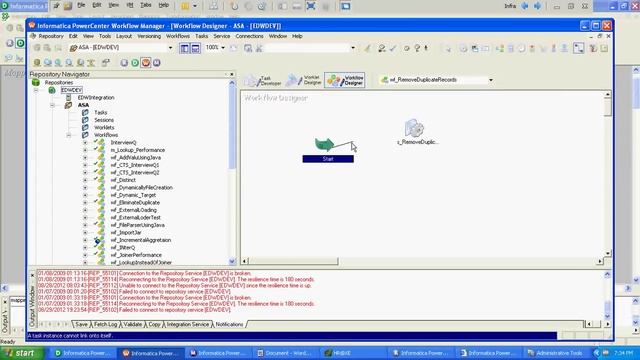Launch the Workflow Monitor (M) tool icon
640x360 pixels.
point(156,63)
